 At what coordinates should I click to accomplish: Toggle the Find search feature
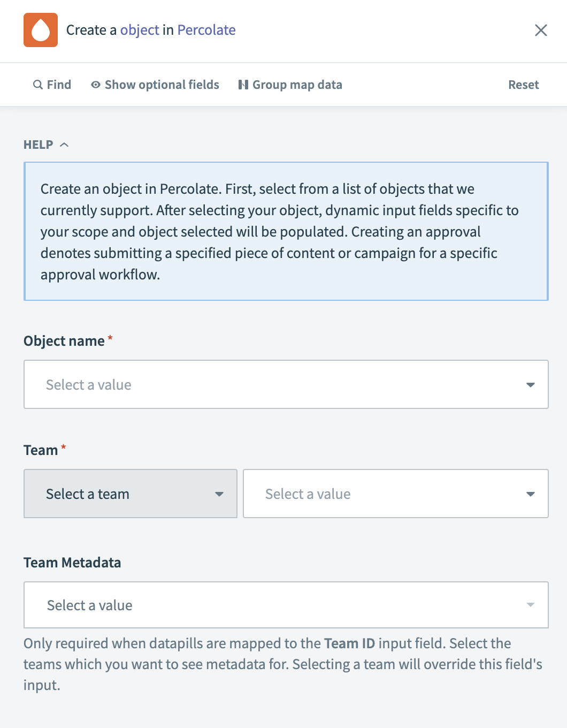(52, 85)
